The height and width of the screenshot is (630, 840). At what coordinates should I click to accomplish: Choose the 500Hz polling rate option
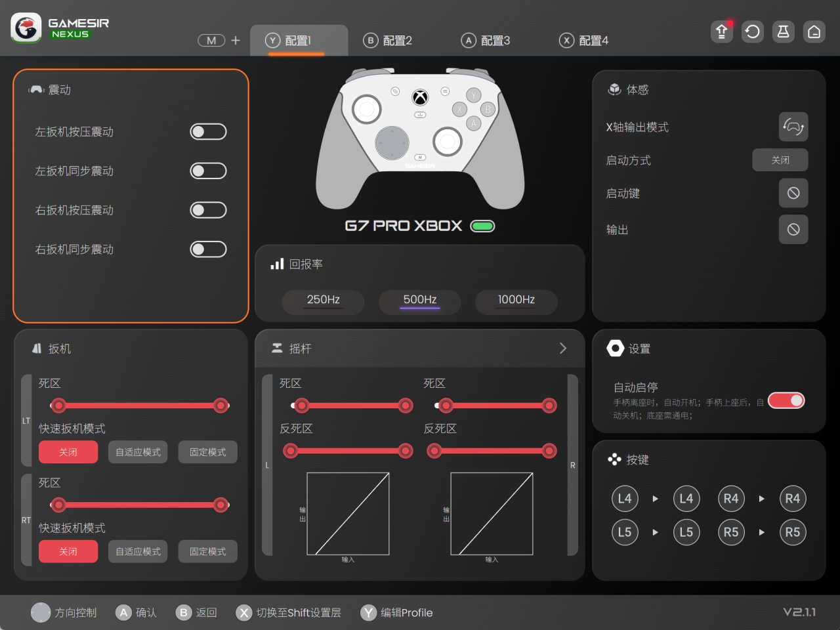(420, 301)
